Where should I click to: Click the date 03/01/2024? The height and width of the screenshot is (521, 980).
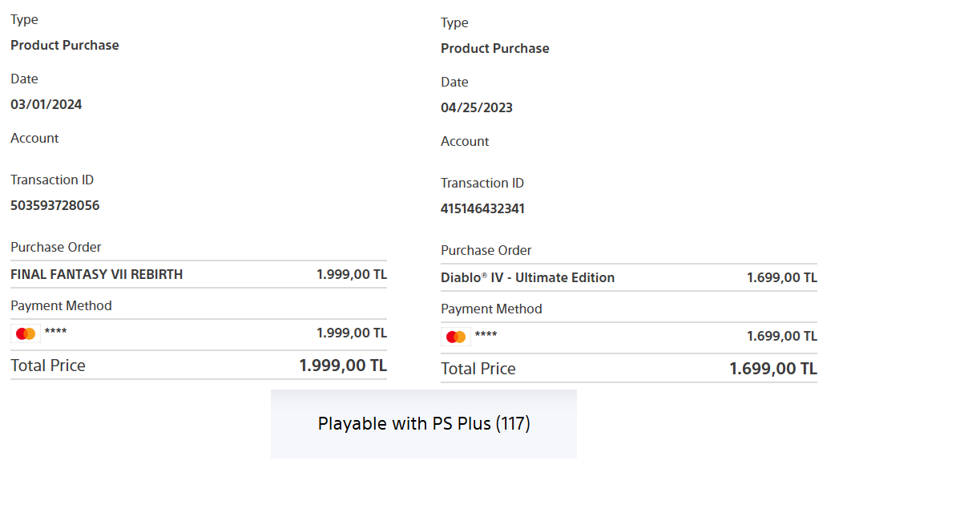[x=46, y=104]
